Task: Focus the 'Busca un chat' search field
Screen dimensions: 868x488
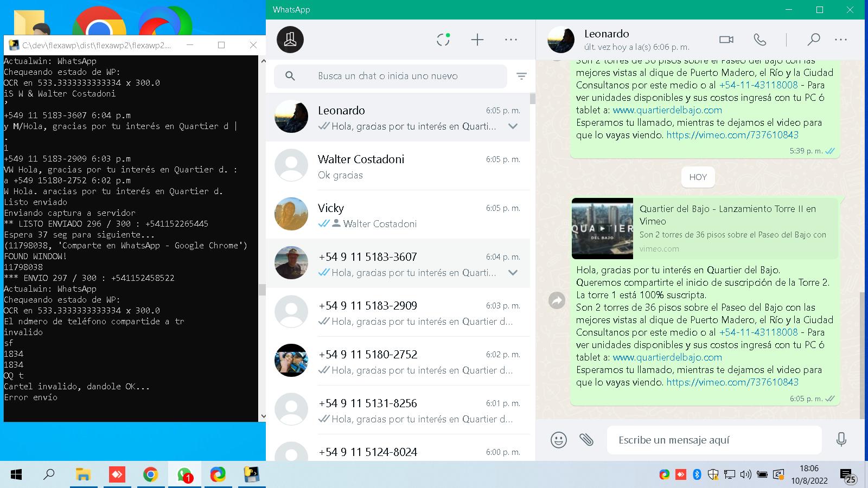Action: pos(391,76)
